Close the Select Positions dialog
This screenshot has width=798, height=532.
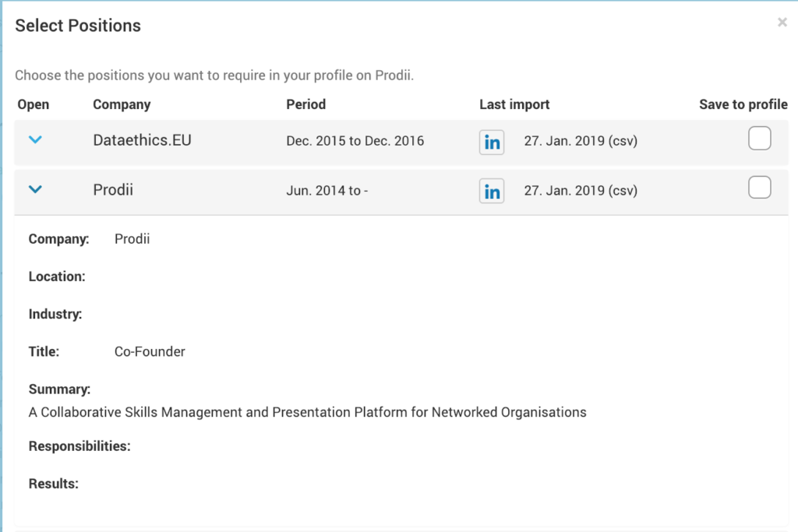782,23
